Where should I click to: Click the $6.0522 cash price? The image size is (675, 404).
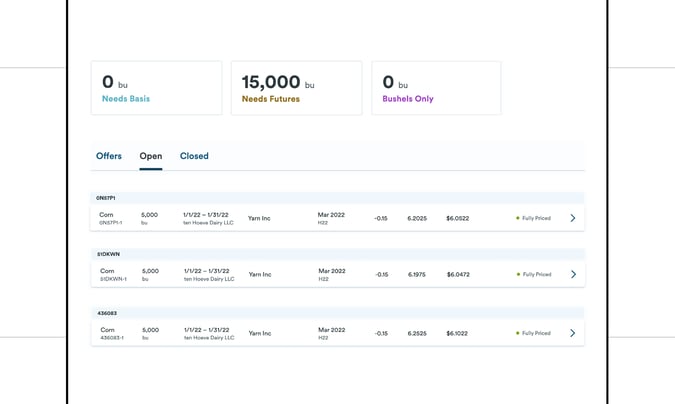pos(458,218)
